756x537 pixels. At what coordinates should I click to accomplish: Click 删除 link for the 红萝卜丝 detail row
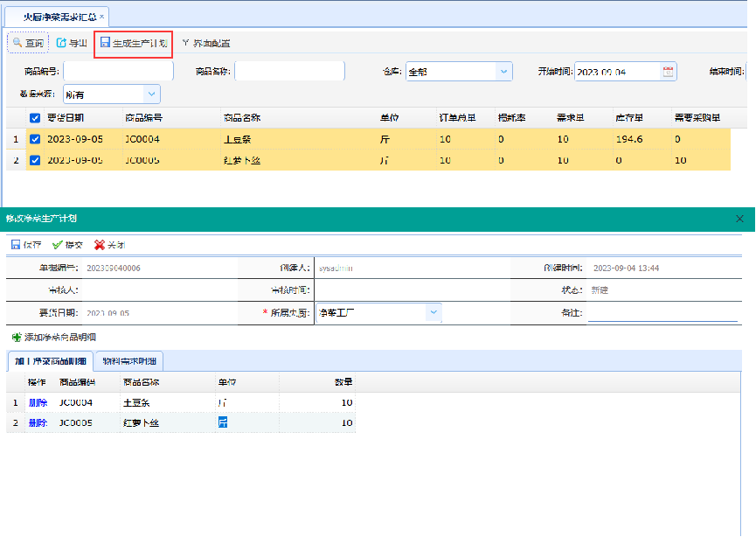(38, 422)
